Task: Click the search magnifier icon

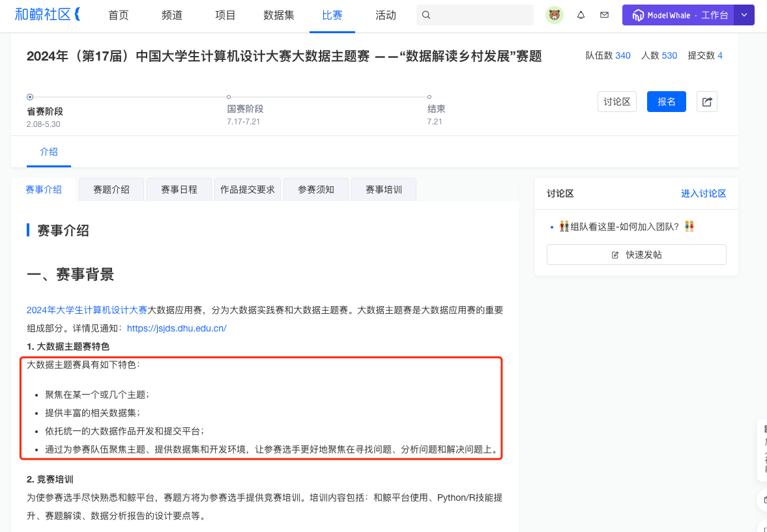Action: (426, 15)
